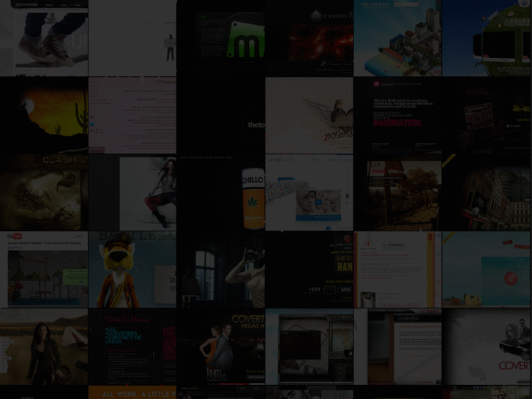This screenshot has height=399, width=532.
Task: Select the seated woman in red leggings thumbnail
Action: pyautogui.click(x=132, y=193)
